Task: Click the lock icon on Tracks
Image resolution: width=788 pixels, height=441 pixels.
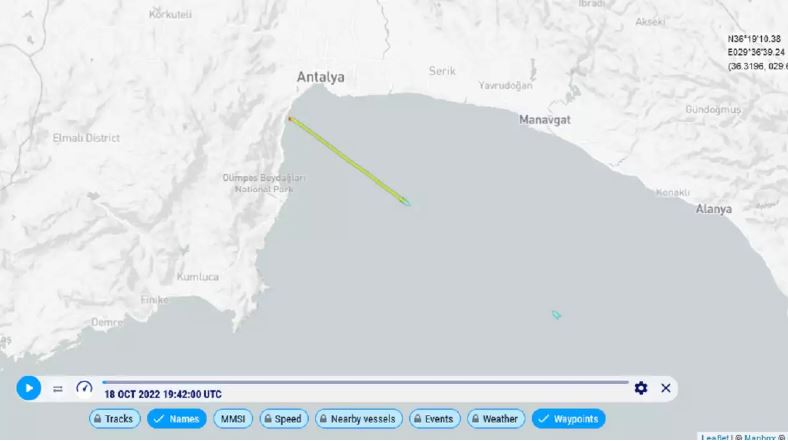Action: [97, 419]
